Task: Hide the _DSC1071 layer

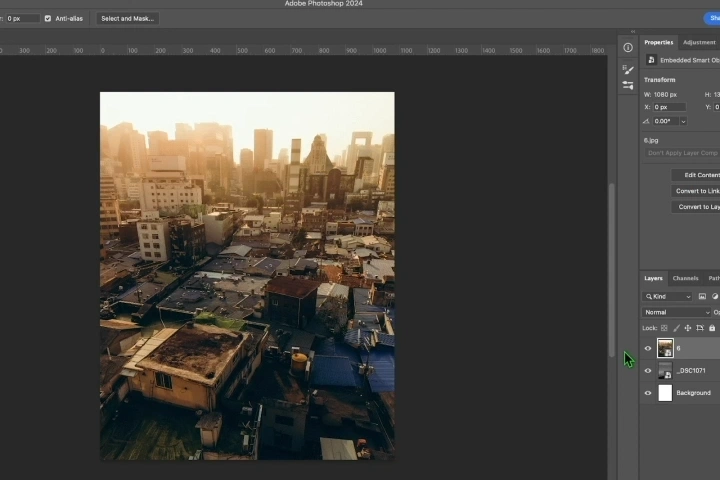Action: coord(648,371)
